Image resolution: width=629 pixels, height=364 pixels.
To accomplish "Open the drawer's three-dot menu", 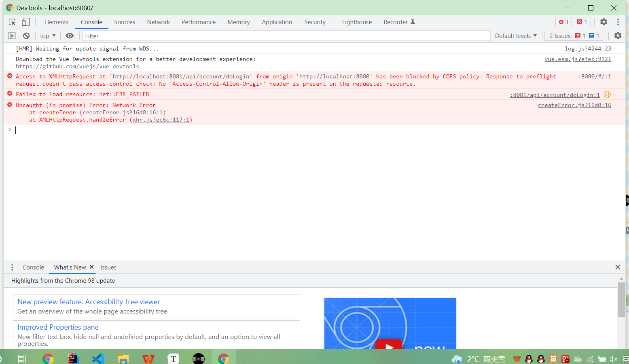I will point(12,267).
